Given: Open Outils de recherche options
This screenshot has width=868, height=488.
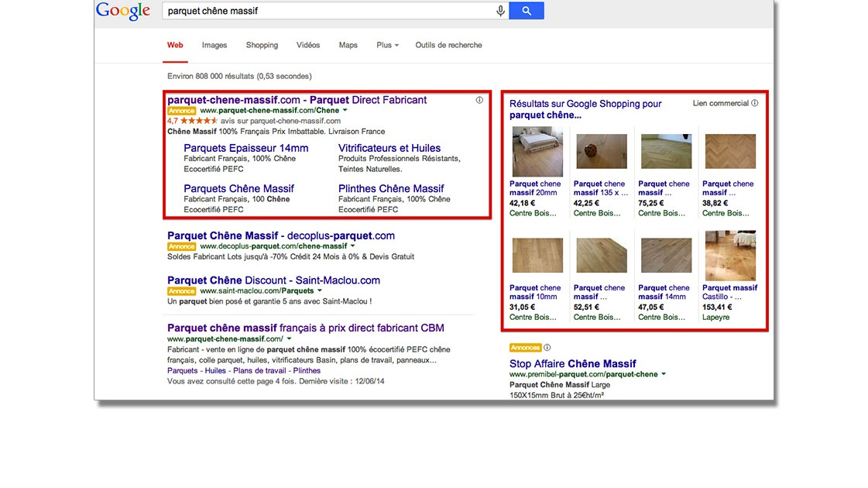Looking at the screenshot, I should (448, 45).
